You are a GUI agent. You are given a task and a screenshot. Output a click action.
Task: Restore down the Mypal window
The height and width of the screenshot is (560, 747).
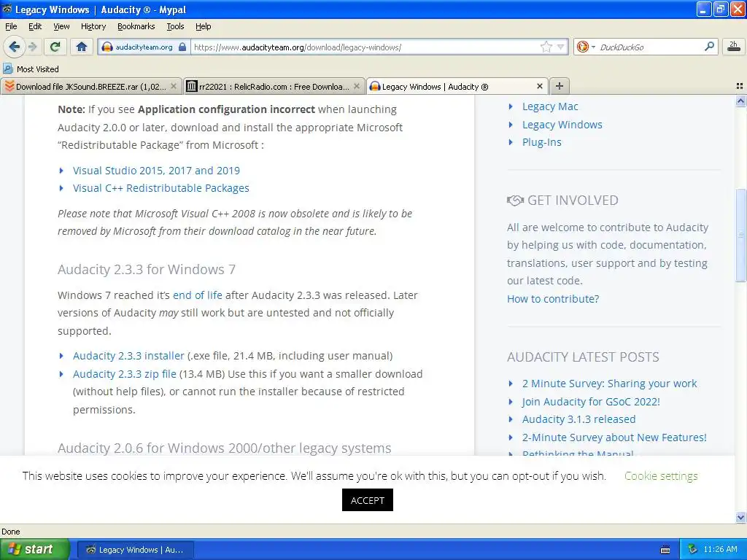coord(720,9)
